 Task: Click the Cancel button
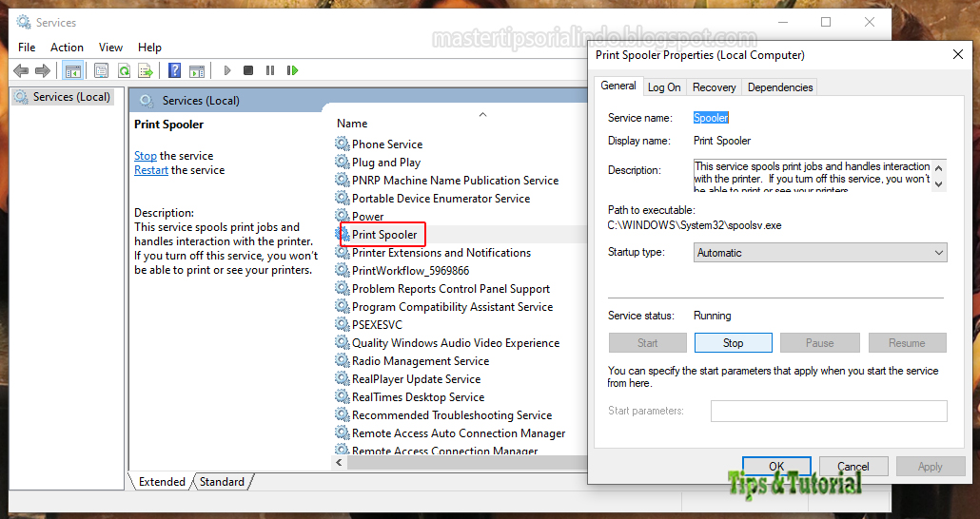[x=853, y=466]
